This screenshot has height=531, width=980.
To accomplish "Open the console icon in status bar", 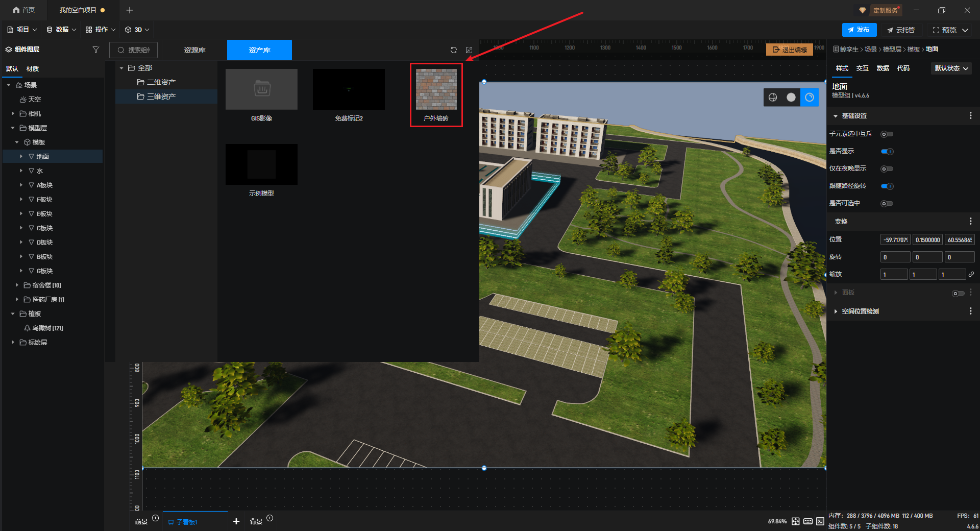I will coord(820,521).
